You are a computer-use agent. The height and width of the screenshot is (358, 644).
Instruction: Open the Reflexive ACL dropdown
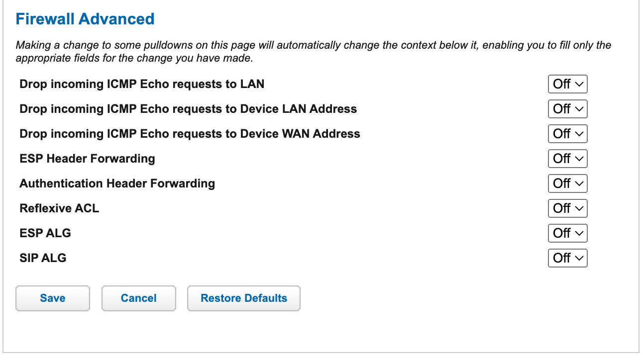567,208
